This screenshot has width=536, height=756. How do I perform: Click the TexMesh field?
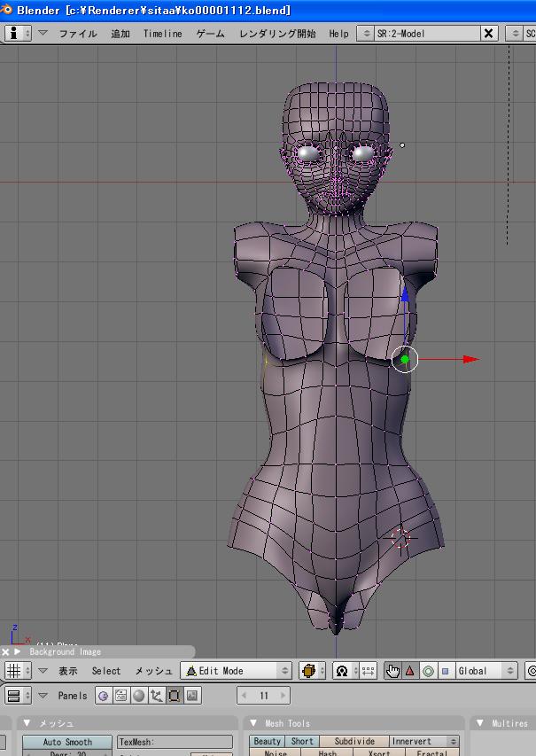tap(175, 742)
